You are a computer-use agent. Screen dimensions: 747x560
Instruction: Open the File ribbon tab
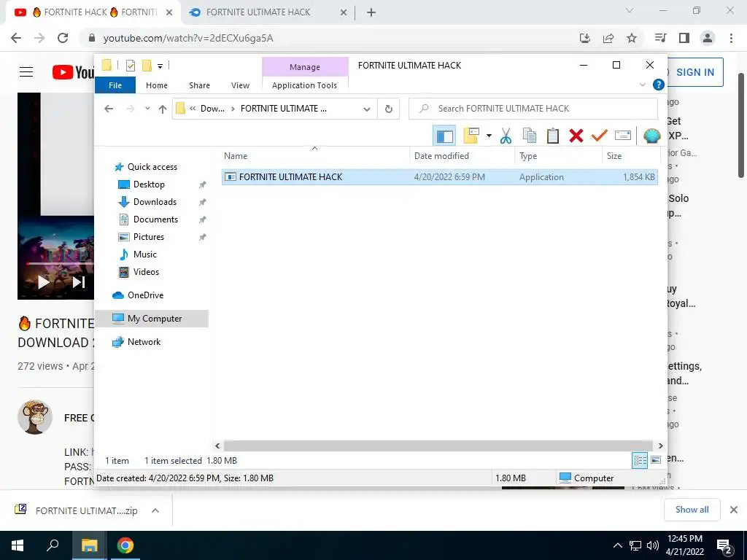(115, 85)
